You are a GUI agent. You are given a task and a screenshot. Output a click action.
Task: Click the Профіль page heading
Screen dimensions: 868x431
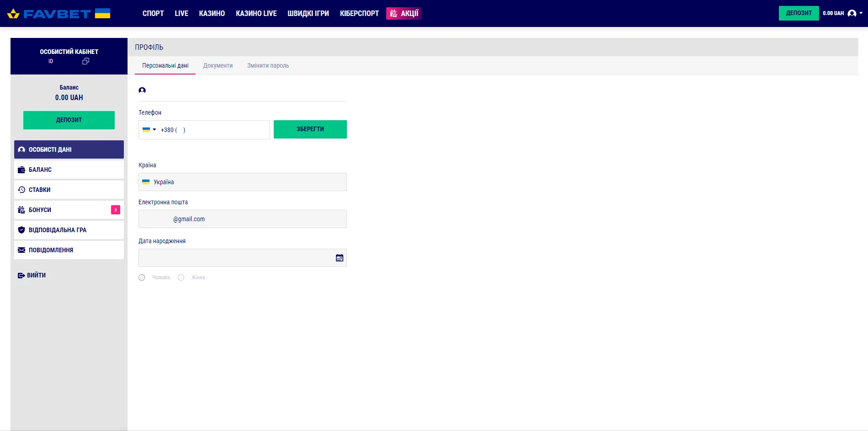coord(149,47)
